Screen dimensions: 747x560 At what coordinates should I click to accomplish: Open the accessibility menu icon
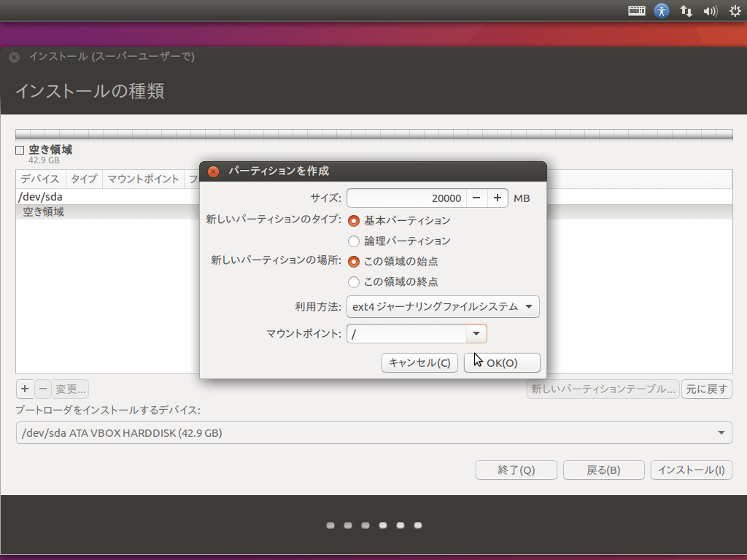662,11
